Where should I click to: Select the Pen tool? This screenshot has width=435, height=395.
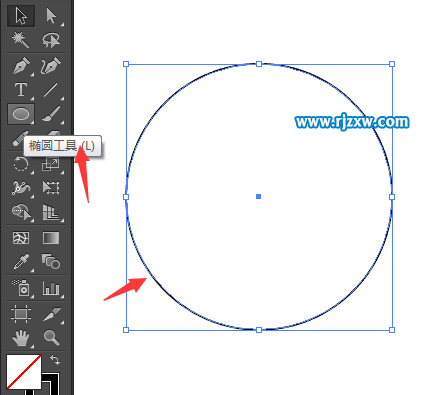(21, 65)
